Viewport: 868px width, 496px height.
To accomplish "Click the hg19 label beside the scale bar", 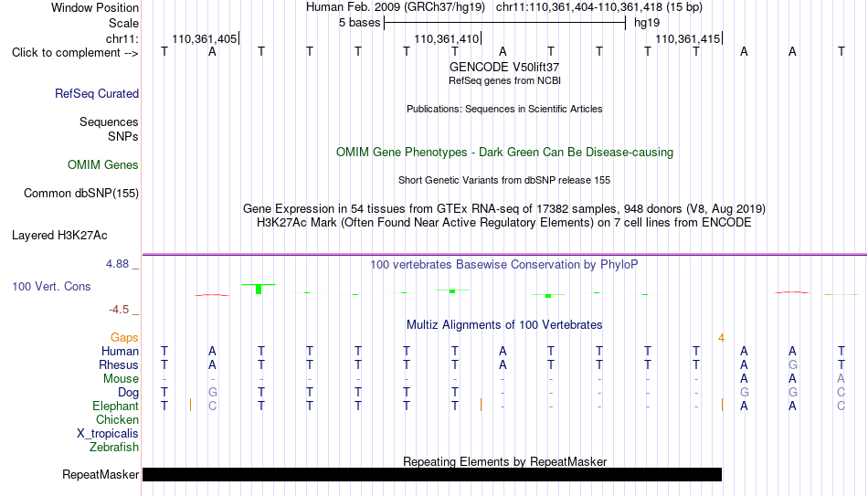I will pos(647,23).
